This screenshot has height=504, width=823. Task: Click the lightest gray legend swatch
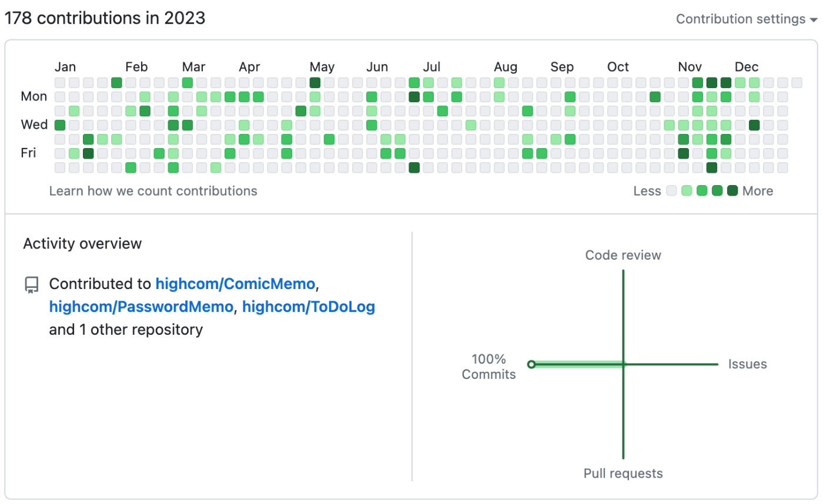click(671, 191)
